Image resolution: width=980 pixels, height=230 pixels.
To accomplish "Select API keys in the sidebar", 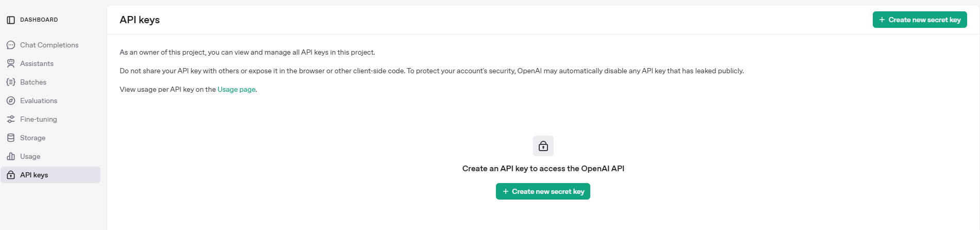I will [34, 175].
